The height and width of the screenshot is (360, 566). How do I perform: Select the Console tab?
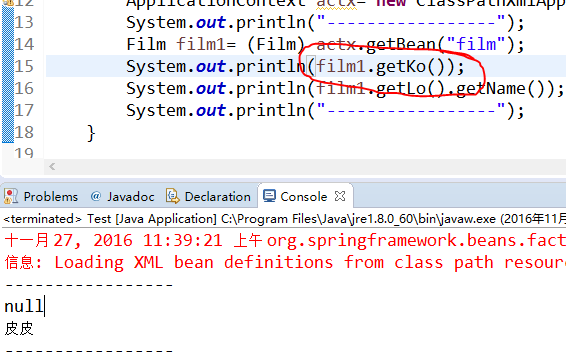304,197
